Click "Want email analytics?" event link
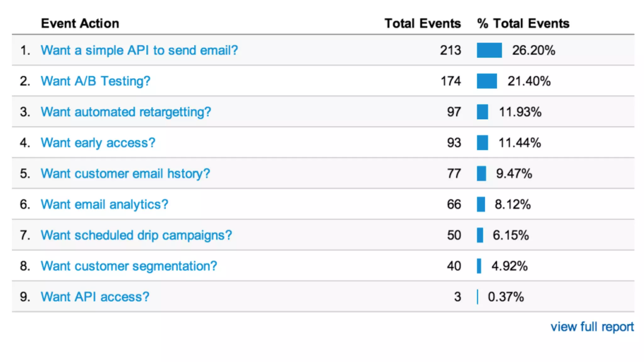This screenshot has height=362, width=644. click(104, 204)
